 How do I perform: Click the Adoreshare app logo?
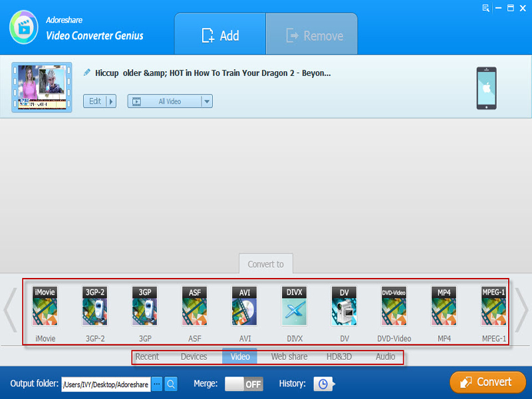[24, 27]
